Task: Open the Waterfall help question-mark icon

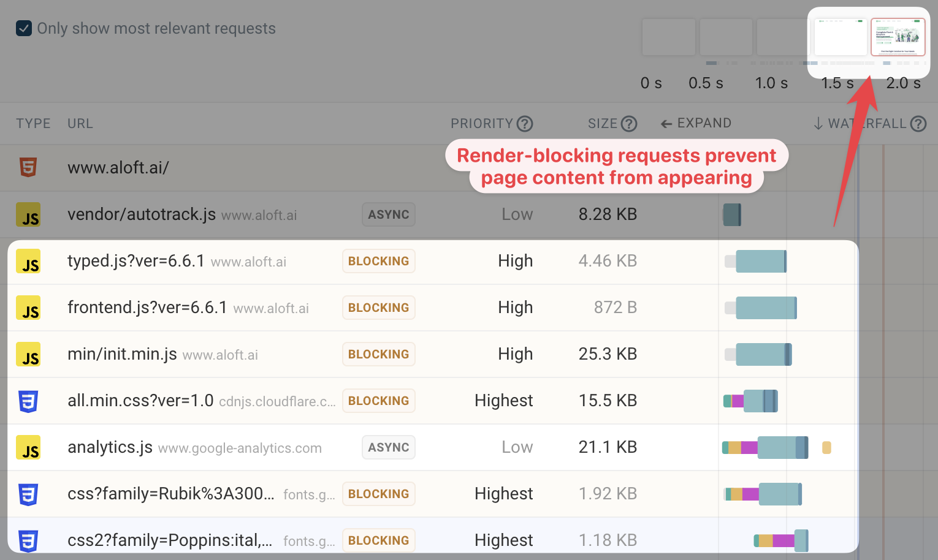Action: (x=918, y=124)
